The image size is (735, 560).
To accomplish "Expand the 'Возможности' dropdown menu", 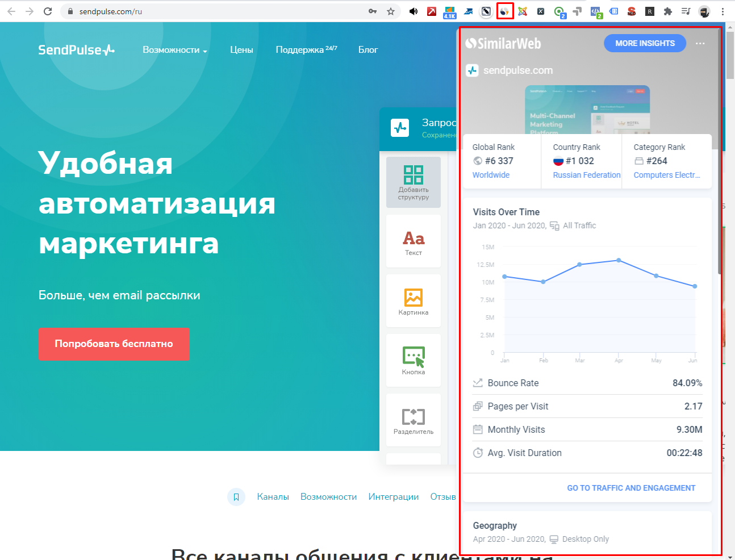I will click(x=175, y=50).
